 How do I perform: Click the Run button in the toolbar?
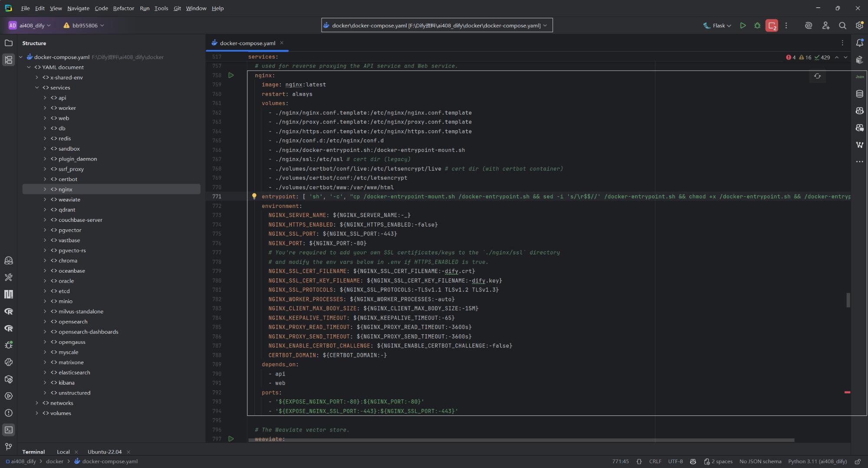(743, 26)
